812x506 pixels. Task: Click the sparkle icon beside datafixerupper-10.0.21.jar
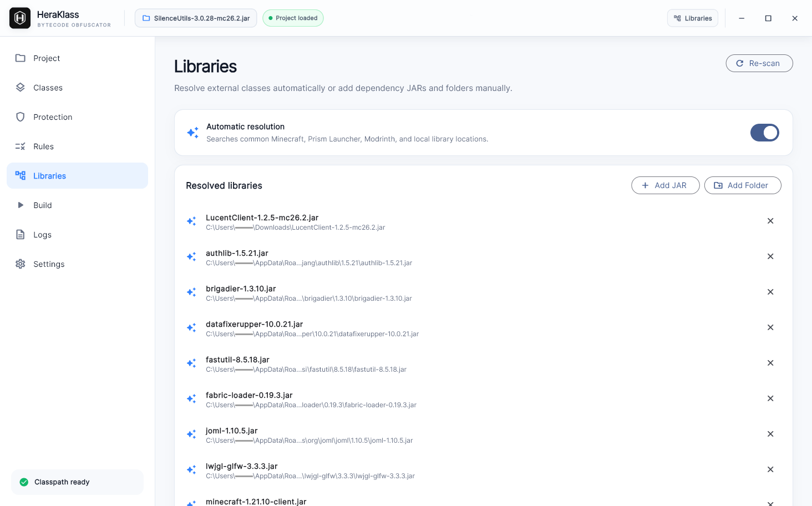pyautogui.click(x=191, y=327)
